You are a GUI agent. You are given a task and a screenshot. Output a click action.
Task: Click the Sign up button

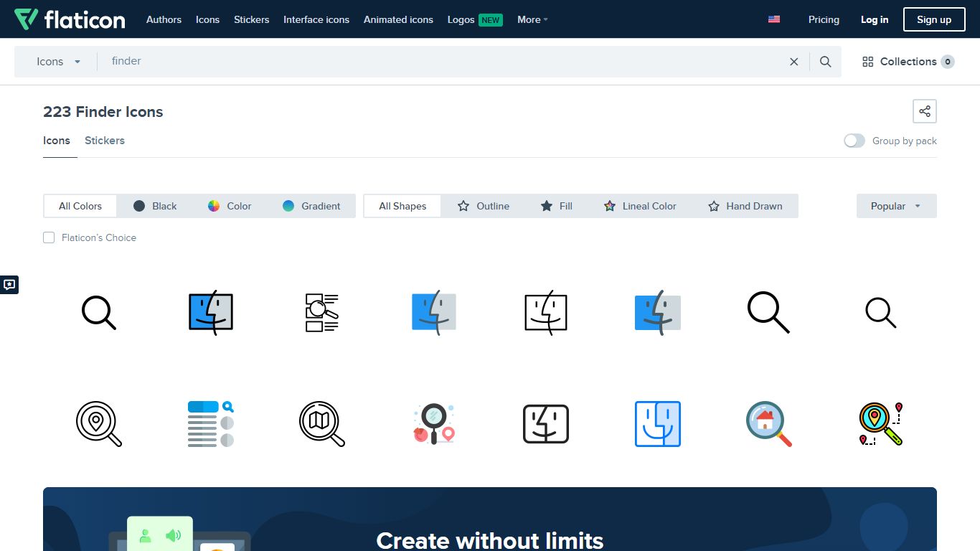pyautogui.click(x=934, y=19)
